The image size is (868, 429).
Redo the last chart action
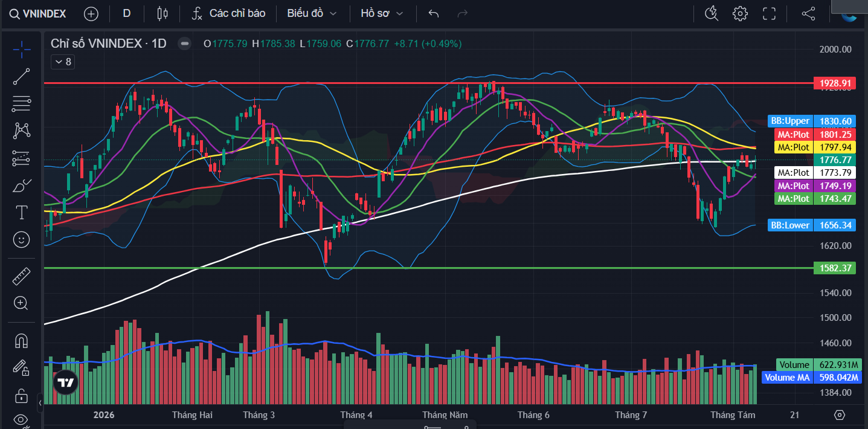[463, 13]
